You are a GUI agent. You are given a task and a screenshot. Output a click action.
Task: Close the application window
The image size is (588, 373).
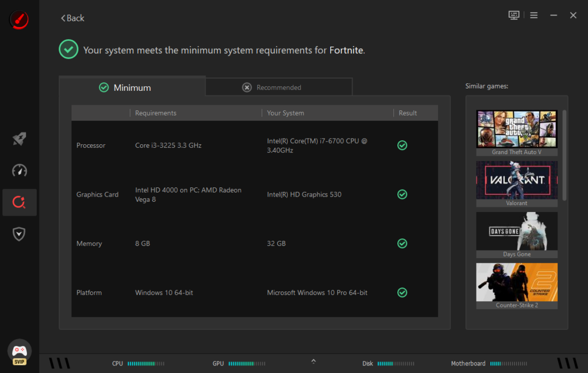pos(573,15)
